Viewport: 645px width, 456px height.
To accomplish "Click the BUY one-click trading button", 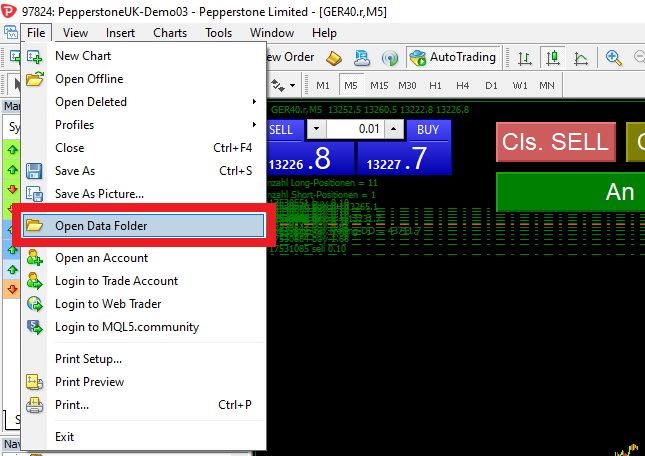I will [x=429, y=130].
